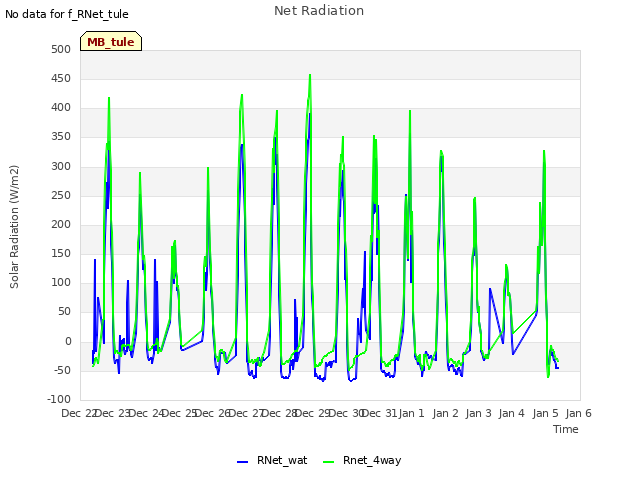Click the green peak on Jan 5
The width and height of the screenshot is (640, 480).
[x=544, y=151]
